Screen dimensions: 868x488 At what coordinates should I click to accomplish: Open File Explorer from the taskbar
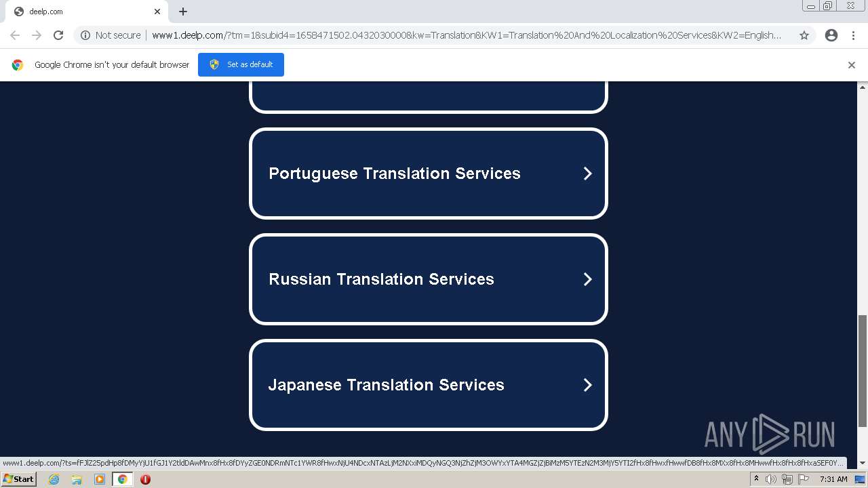[77, 479]
